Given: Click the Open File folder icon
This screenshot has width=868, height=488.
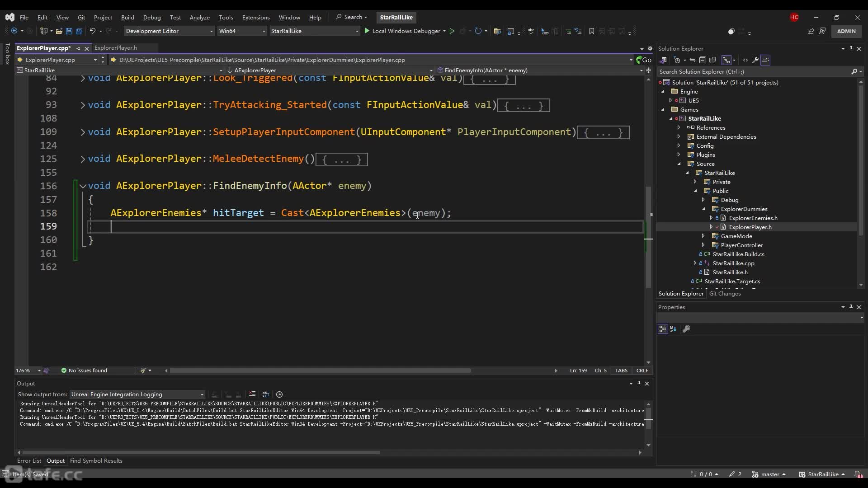Looking at the screenshot, I should pos(59,31).
